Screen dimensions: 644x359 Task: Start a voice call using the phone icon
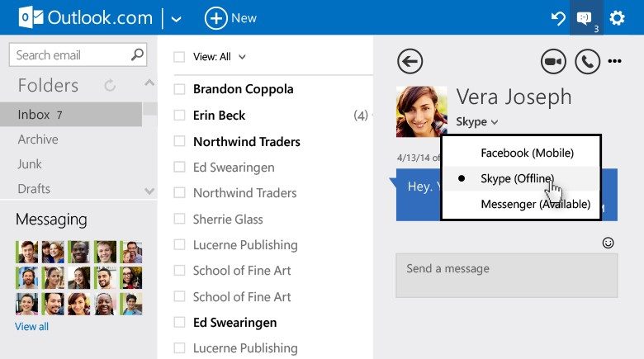coord(586,61)
